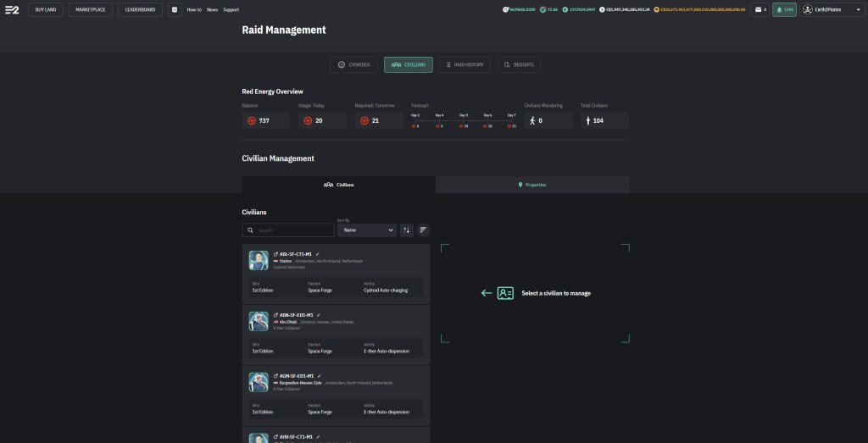
Task: Click the Earth 2 logo icon
Action: (x=12, y=9)
